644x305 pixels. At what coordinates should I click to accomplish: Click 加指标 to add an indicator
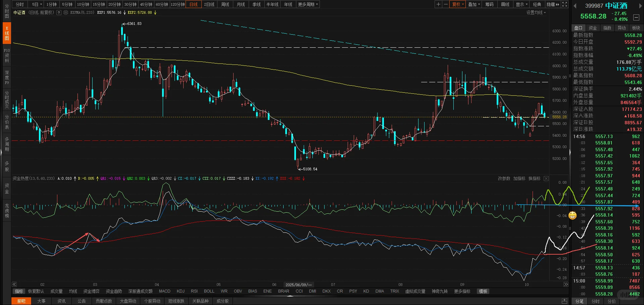pos(519,179)
